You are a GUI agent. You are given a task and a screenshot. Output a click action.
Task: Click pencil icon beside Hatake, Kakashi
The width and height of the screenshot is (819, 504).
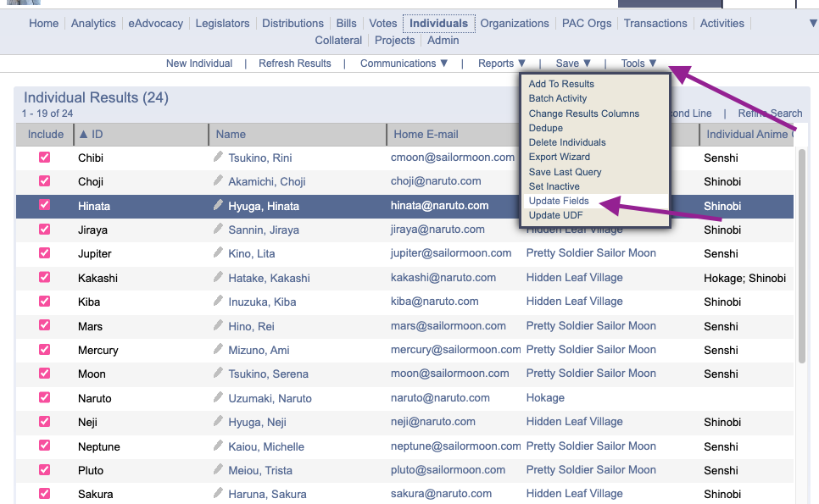pyautogui.click(x=218, y=277)
